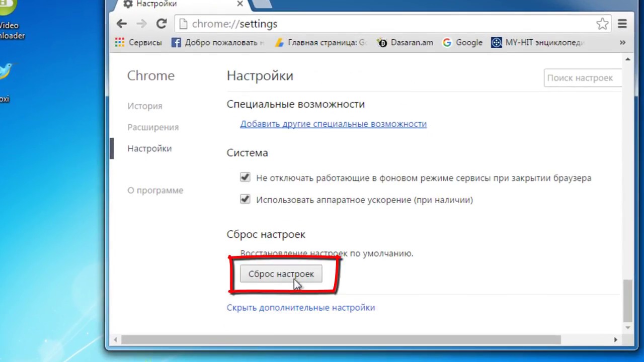Toggle hardware acceleration checkbox
644x362 pixels.
click(245, 199)
